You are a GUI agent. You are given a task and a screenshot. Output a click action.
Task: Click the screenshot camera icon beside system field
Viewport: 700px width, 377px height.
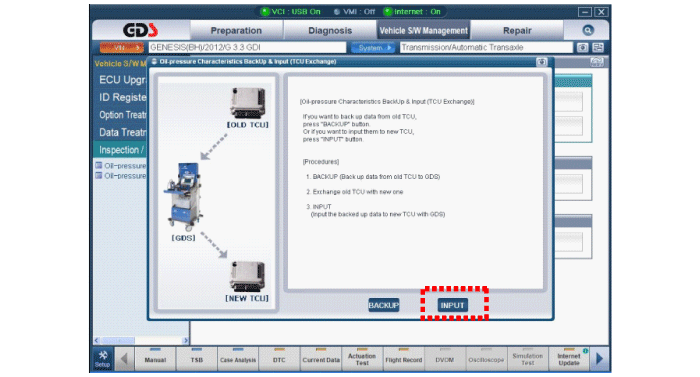[582, 47]
